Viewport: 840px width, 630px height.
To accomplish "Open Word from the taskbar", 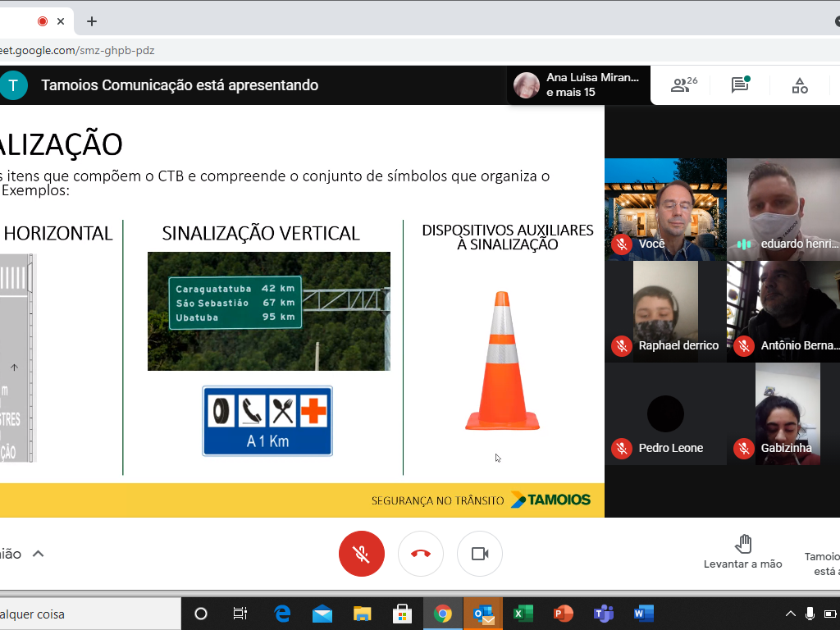I will [643, 614].
